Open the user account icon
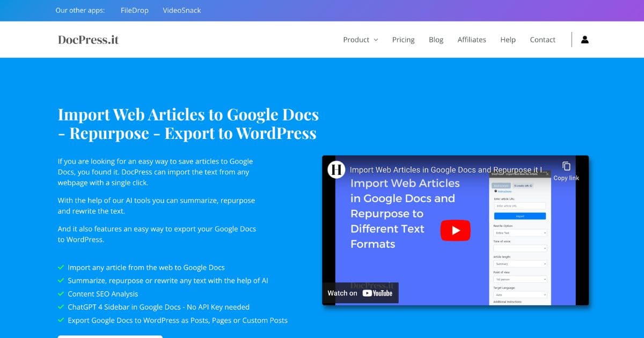This screenshot has width=644, height=338. [585, 39]
